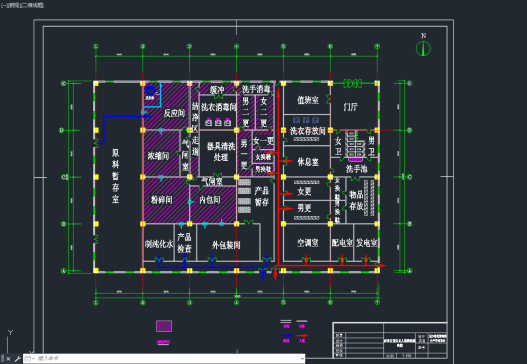Click the 休息室 room label
527x364 pixels.
(308, 162)
